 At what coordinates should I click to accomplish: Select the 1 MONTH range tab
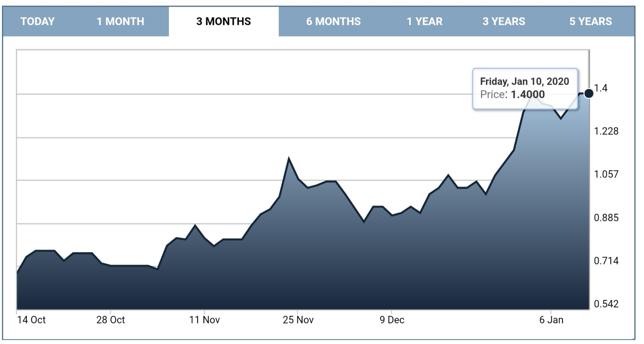point(120,21)
